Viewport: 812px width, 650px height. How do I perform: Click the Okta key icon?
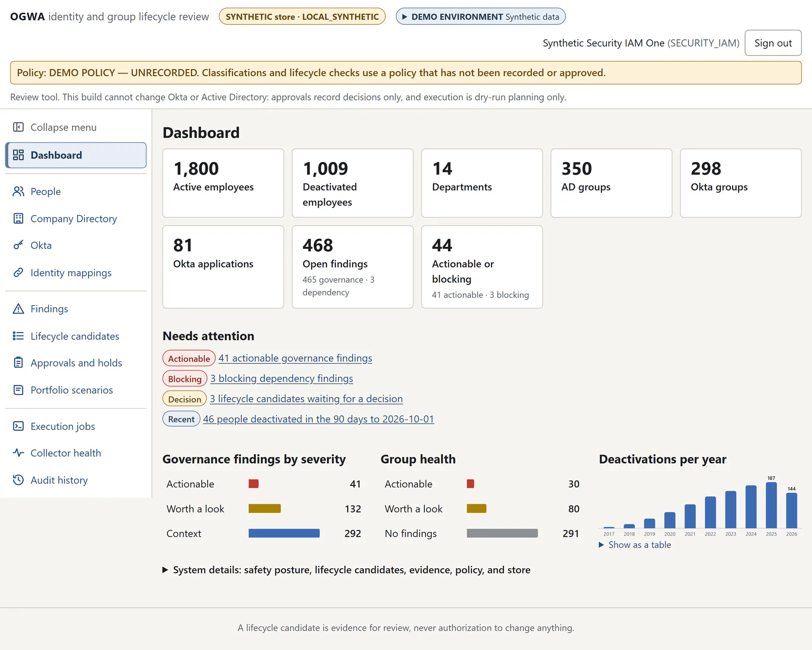(x=18, y=245)
